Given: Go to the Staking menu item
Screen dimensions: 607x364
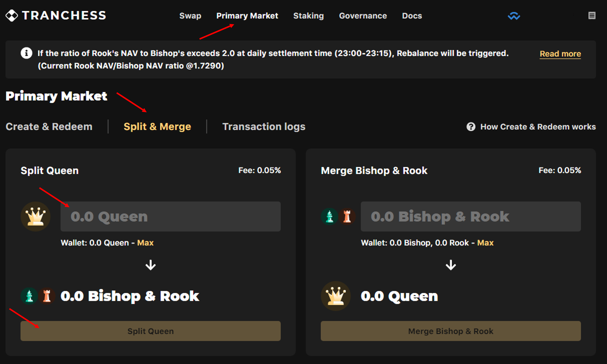Looking at the screenshot, I should [309, 16].
